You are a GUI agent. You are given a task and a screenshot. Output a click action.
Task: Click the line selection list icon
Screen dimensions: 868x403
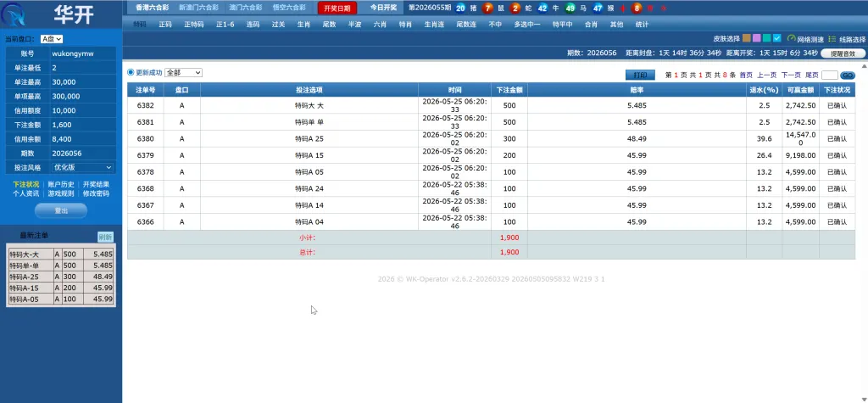[832, 39]
